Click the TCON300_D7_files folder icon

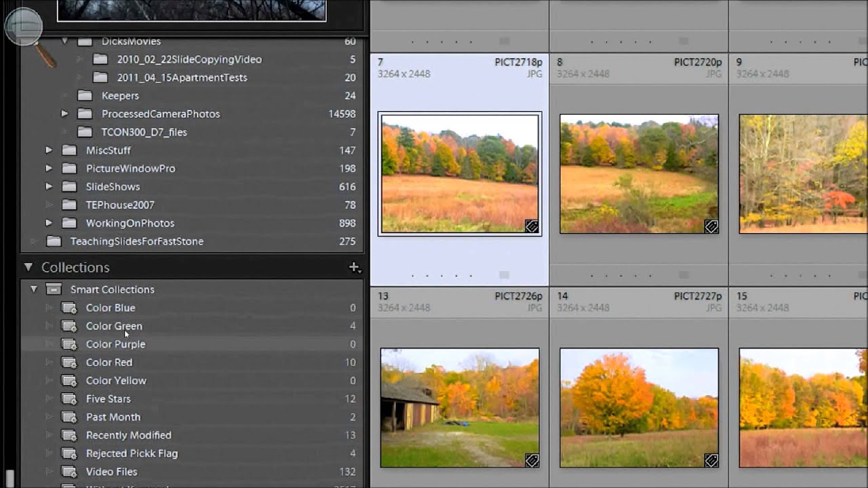[85, 132]
